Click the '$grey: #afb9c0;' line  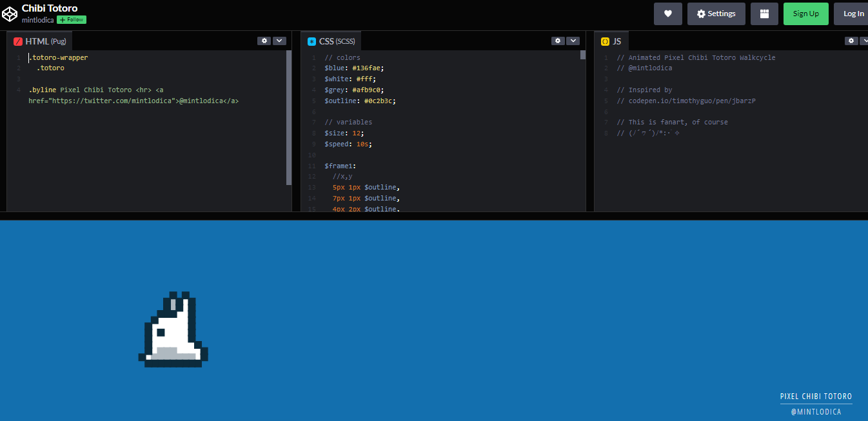(x=355, y=90)
